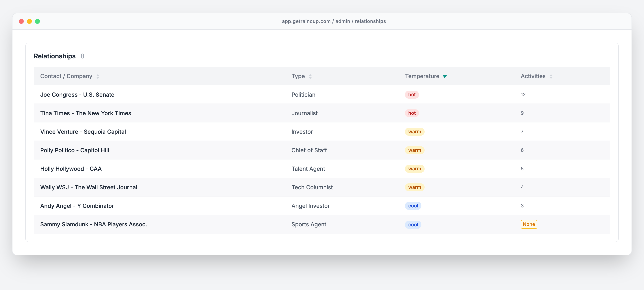The image size is (644, 290).
Task: Click the Type column sort arrows
Action: [310, 77]
